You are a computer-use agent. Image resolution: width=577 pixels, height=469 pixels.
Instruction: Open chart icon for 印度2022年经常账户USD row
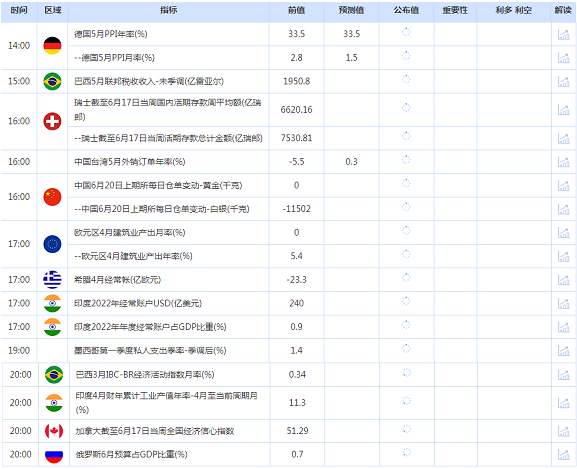563,303
